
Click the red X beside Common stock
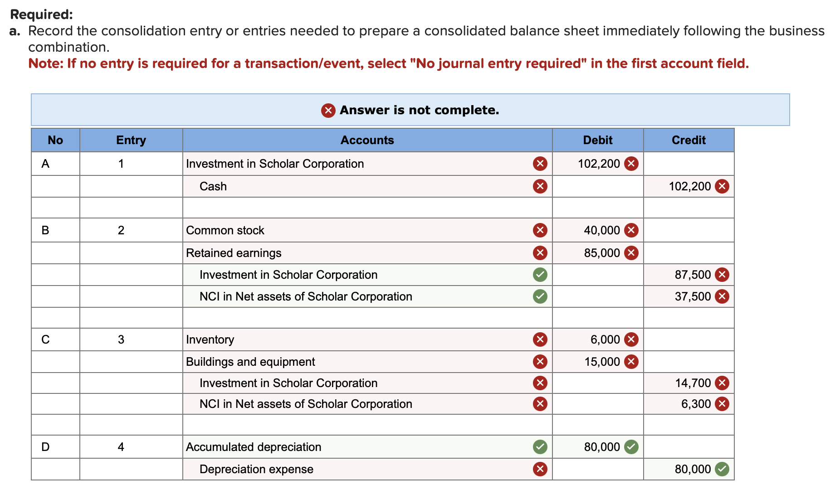tap(539, 230)
